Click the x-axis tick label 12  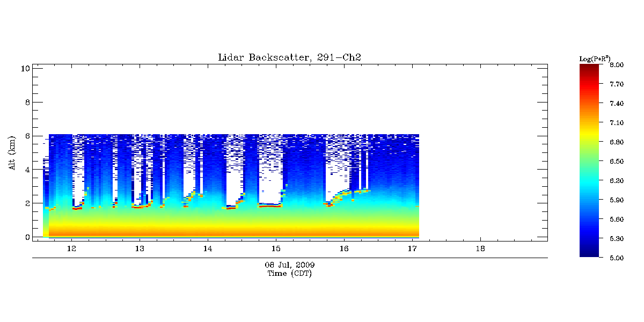[71, 248]
